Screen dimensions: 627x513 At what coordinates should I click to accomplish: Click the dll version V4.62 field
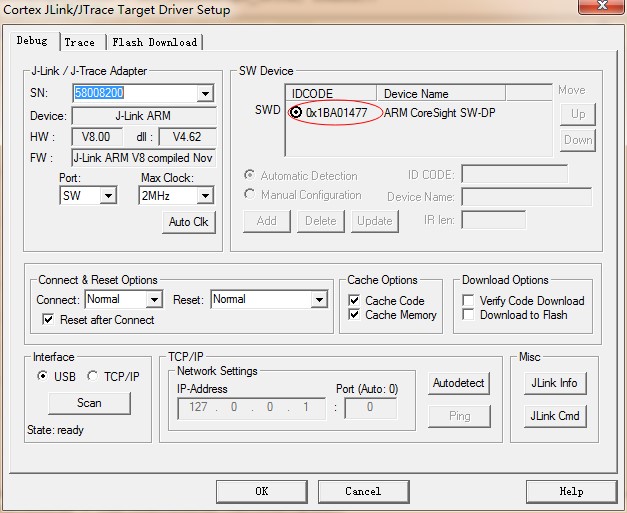187,137
